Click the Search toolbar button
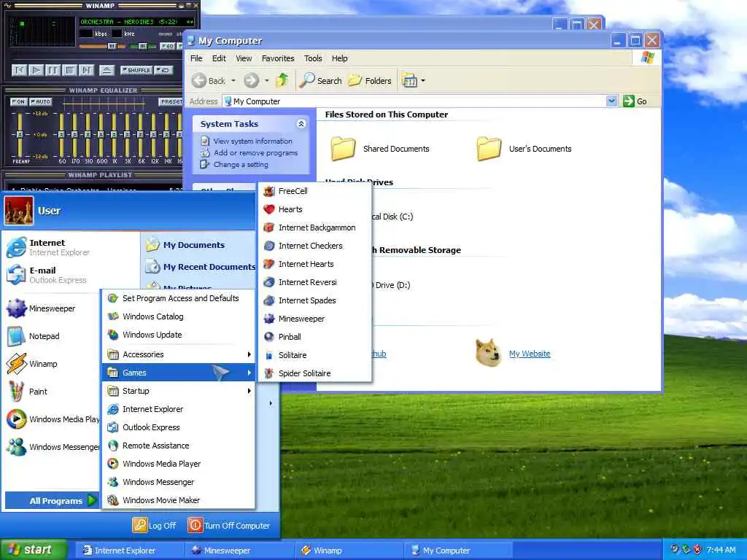The image size is (747, 560). click(321, 80)
